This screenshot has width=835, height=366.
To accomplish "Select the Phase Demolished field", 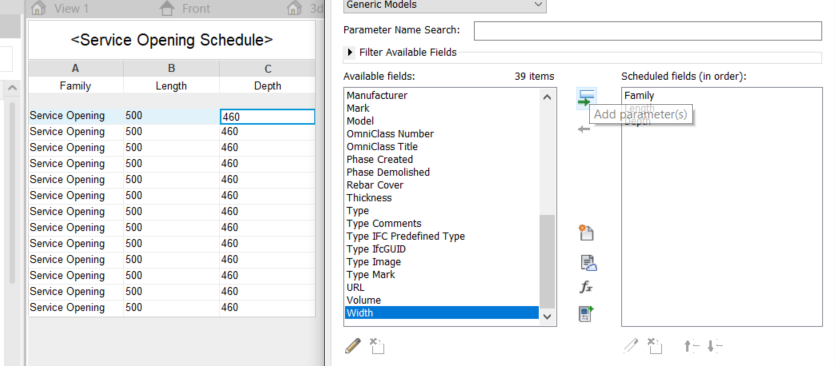I will 388,172.
